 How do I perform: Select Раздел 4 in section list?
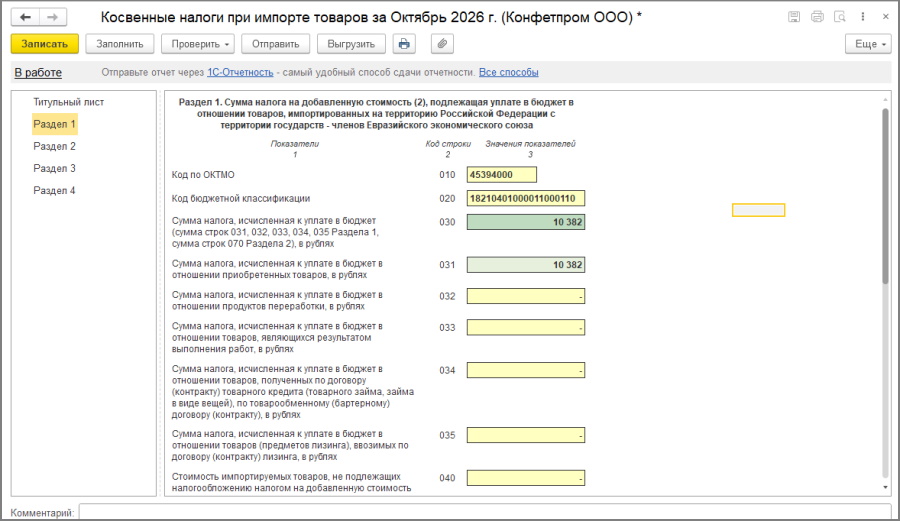click(55, 190)
